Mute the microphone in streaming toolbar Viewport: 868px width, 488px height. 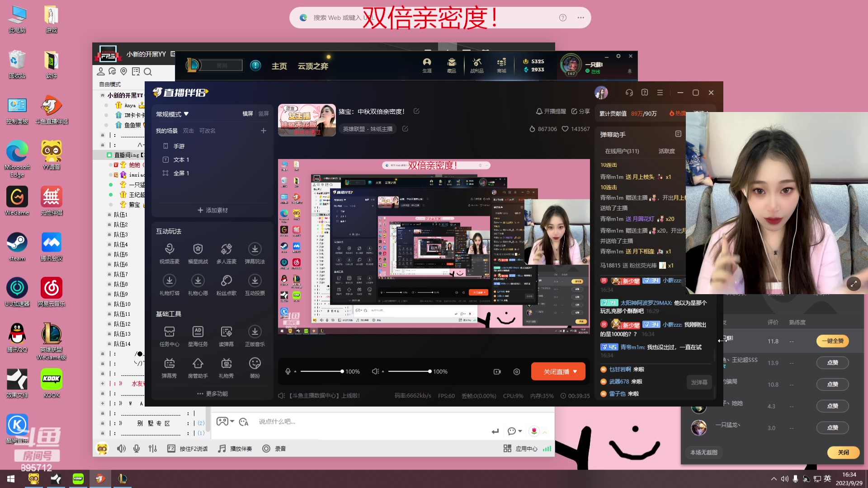tap(288, 371)
